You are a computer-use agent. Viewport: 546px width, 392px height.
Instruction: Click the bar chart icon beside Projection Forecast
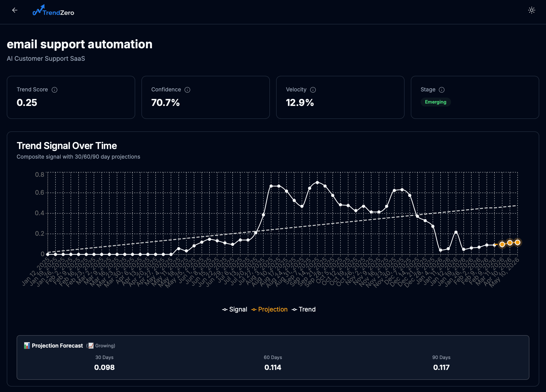(x=27, y=346)
